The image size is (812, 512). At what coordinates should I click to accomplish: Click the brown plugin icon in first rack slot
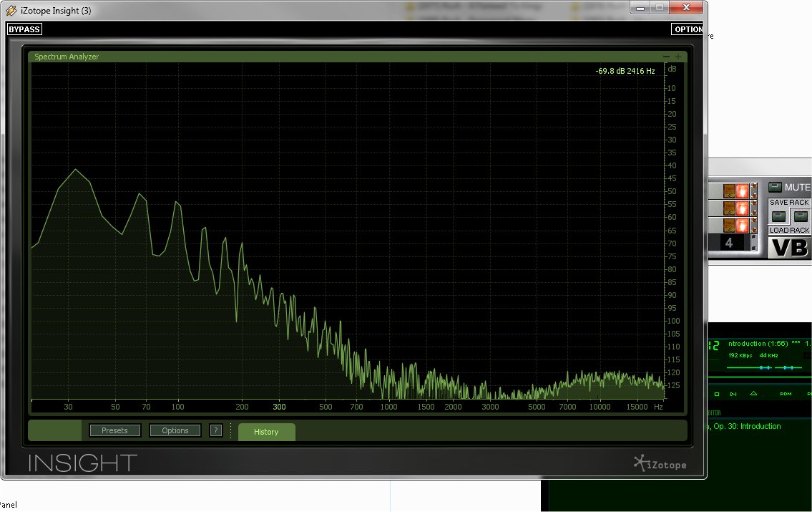tap(729, 190)
